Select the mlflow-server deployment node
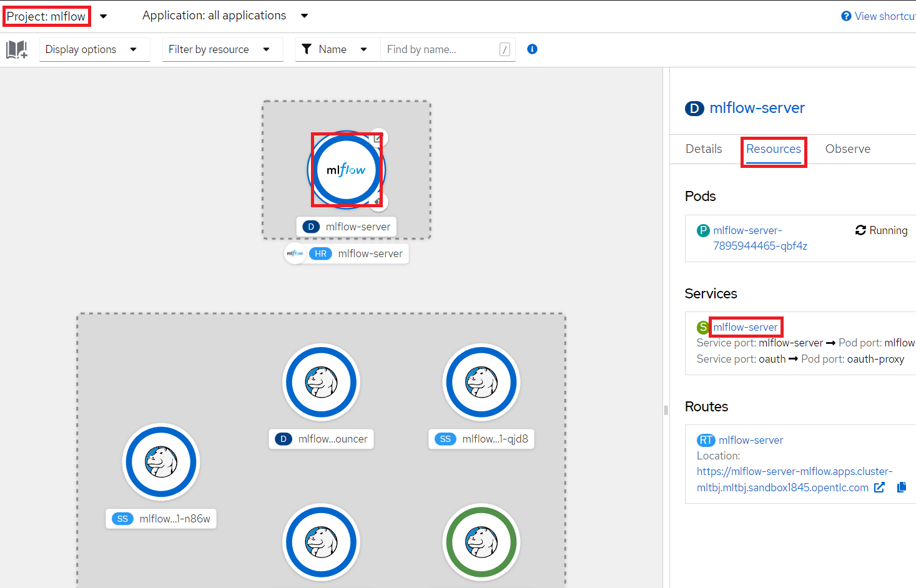 pyautogui.click(x=347, y=170)
